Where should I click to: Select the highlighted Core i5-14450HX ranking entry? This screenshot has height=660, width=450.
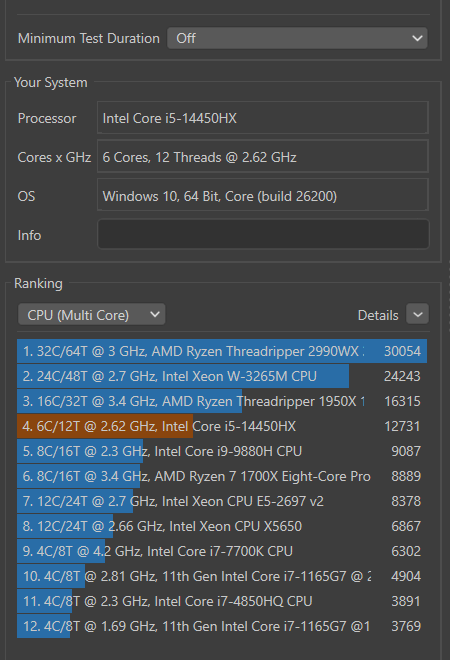pyautogui.click(x=222, y=426)
